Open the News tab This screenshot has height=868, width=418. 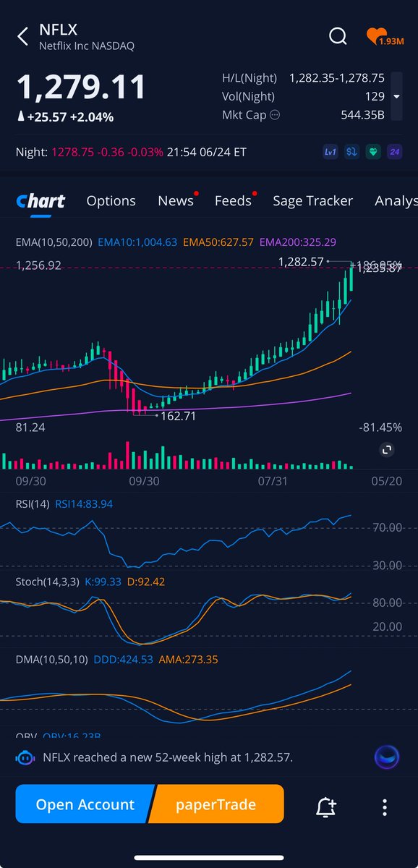176,201
